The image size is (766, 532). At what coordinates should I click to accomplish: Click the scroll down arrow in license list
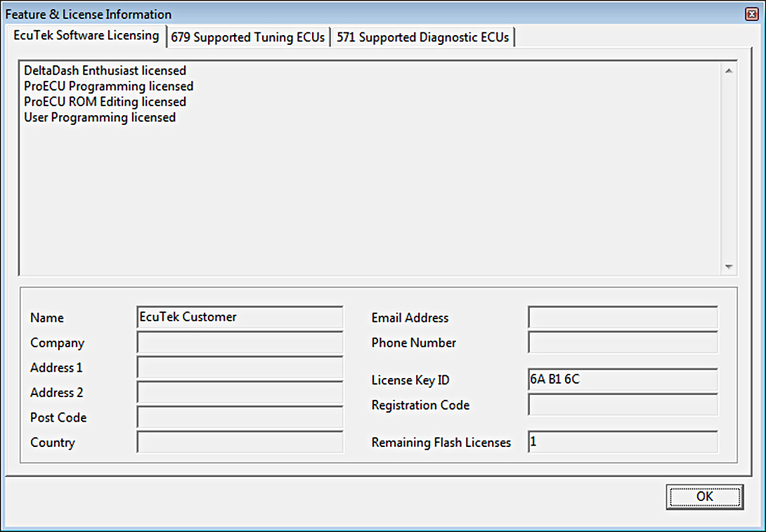click(728, 267)
